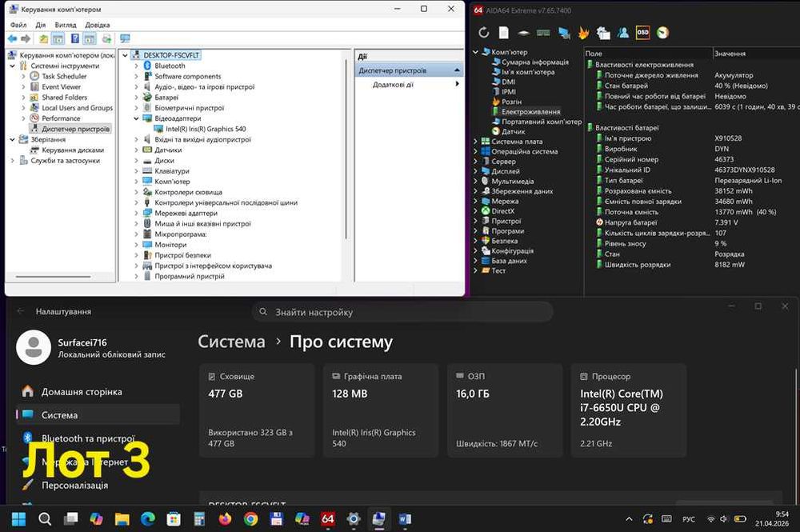Screen dimensions: 800x532
Task: Click Знайти настройку search field
Action: [402, 312]
